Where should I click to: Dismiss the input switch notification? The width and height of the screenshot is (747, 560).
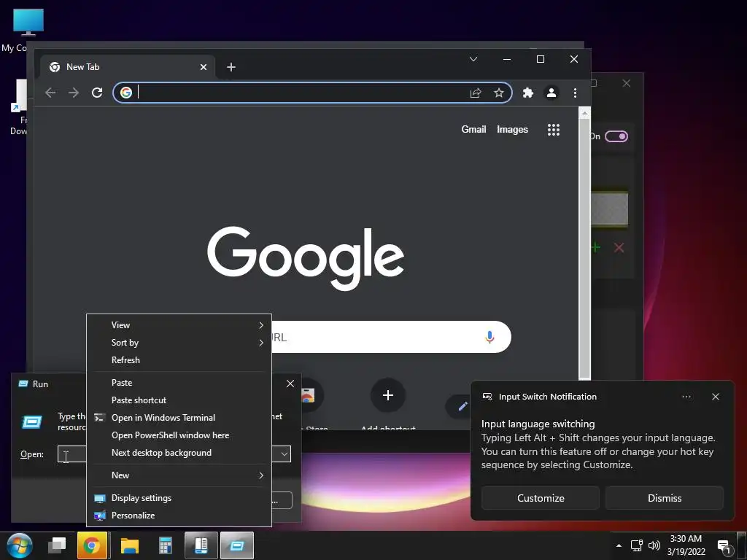tap(665, 498)
